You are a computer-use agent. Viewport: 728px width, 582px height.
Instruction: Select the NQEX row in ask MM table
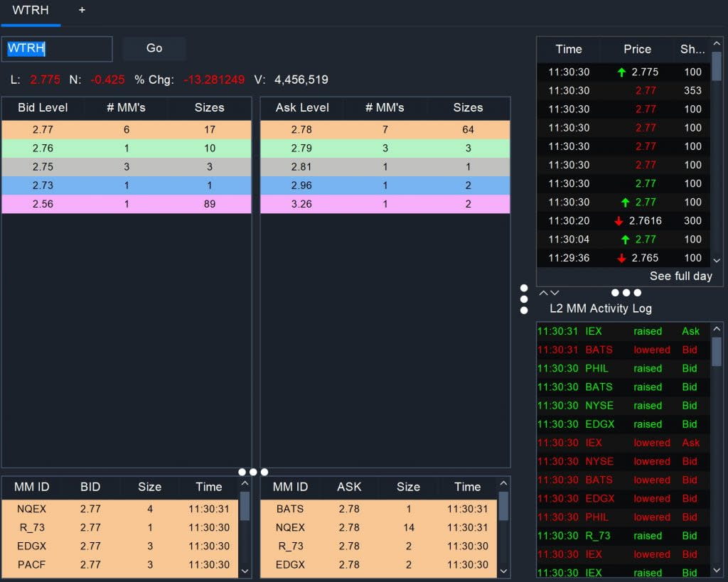[380, 527]
